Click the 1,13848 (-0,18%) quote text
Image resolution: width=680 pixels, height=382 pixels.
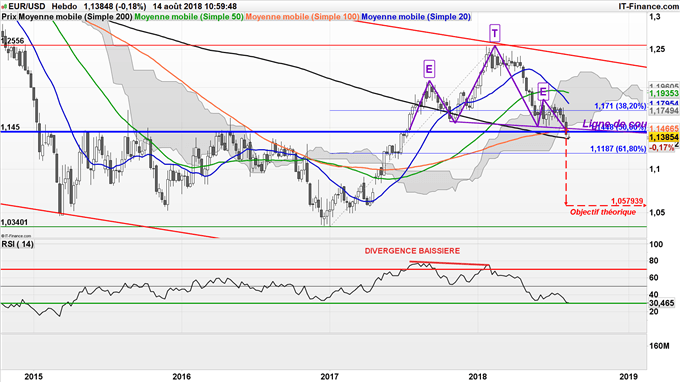click(115, 7)
